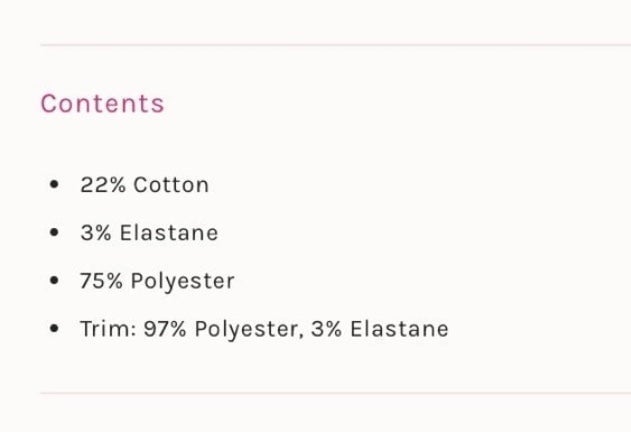
Task: Select the 3% Elastane list item
Action: [x=149, y=233]
